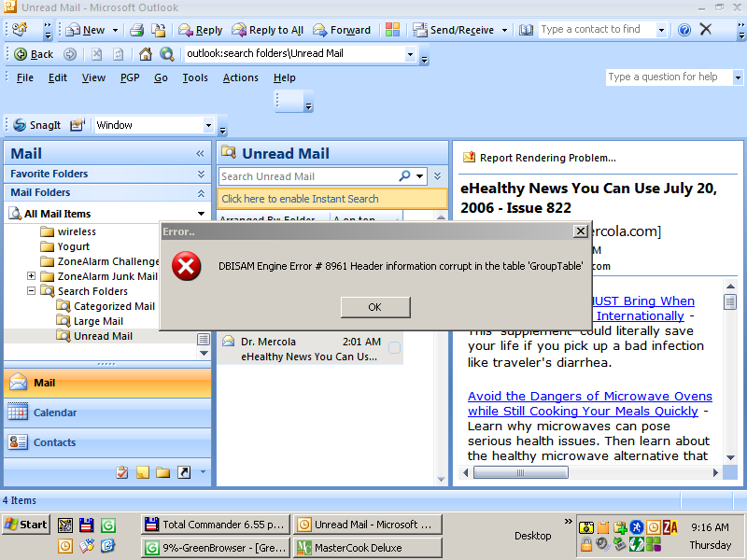Click the Reply to All toolbar button

(268, 30)
